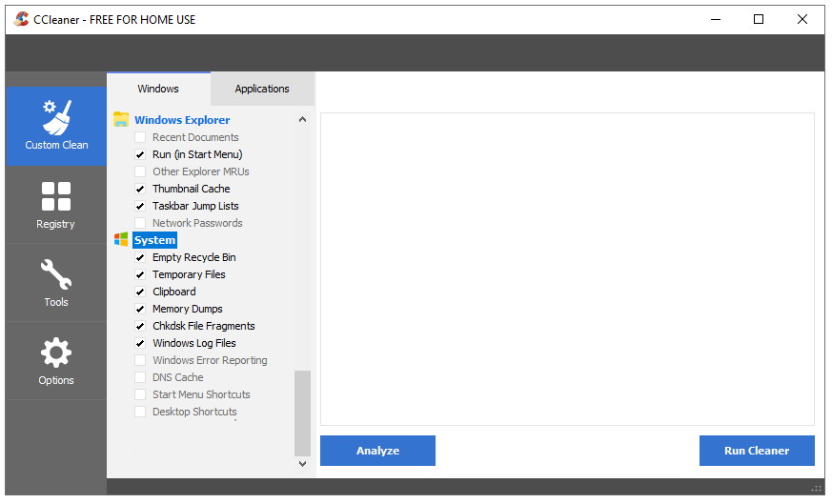Click the cleaner list scrollbar thumb
Viewport: 832px width, 504px height.
[x=302, y=413]
